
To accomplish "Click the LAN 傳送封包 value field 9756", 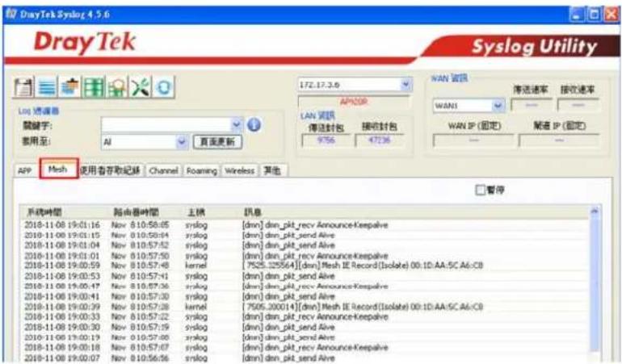I will [326, 140].
